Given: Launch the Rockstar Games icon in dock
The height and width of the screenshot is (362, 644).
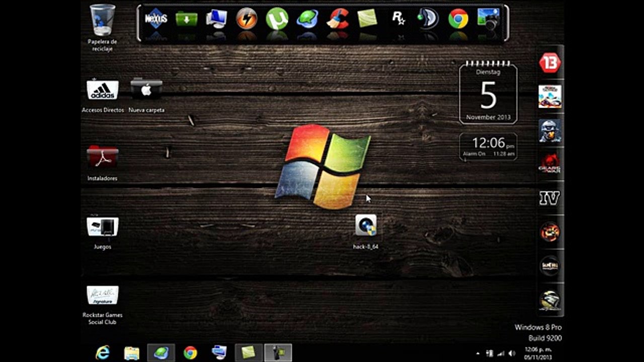Looking at the screenshot, I should click(398, 19).
